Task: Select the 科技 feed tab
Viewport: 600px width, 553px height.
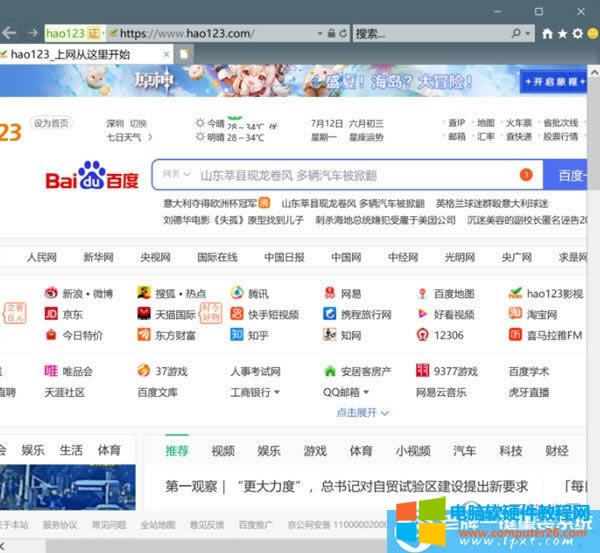Action: 511,451
